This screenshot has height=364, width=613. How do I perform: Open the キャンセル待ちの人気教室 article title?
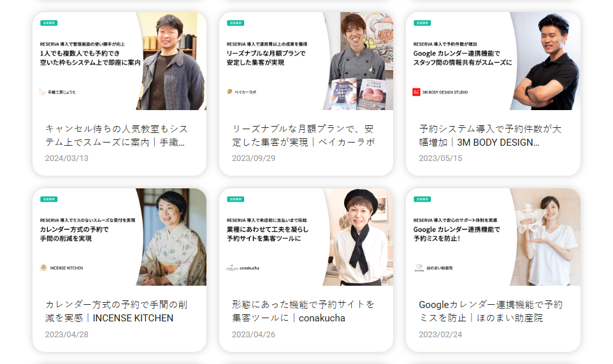pos(117,136)
